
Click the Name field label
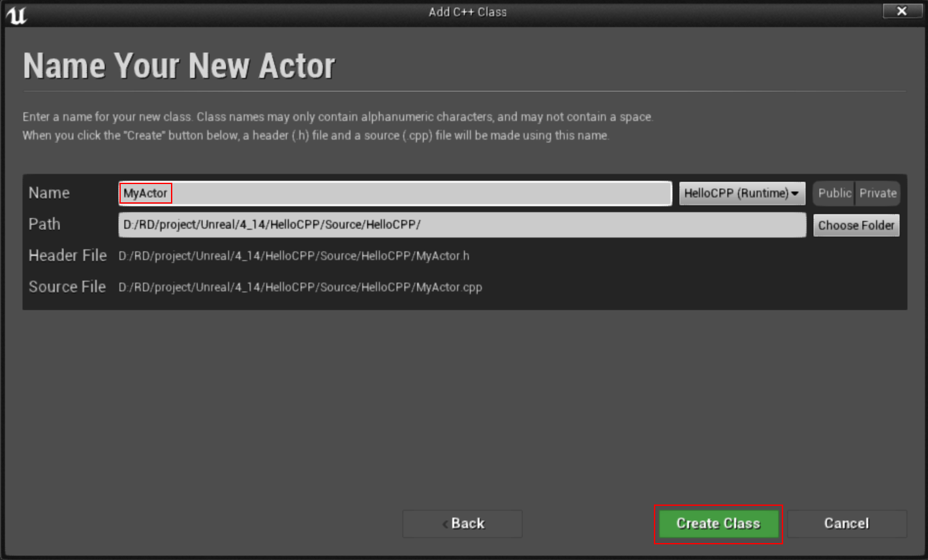pos(48,193)
